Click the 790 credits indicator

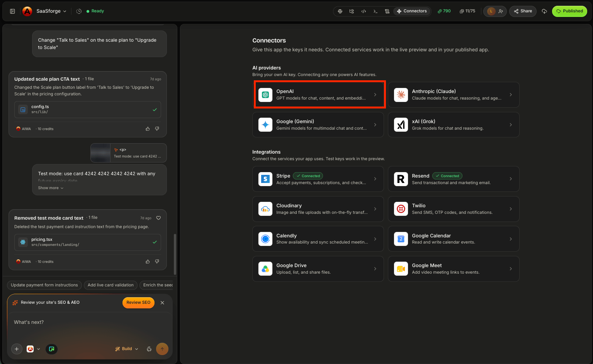444,11
